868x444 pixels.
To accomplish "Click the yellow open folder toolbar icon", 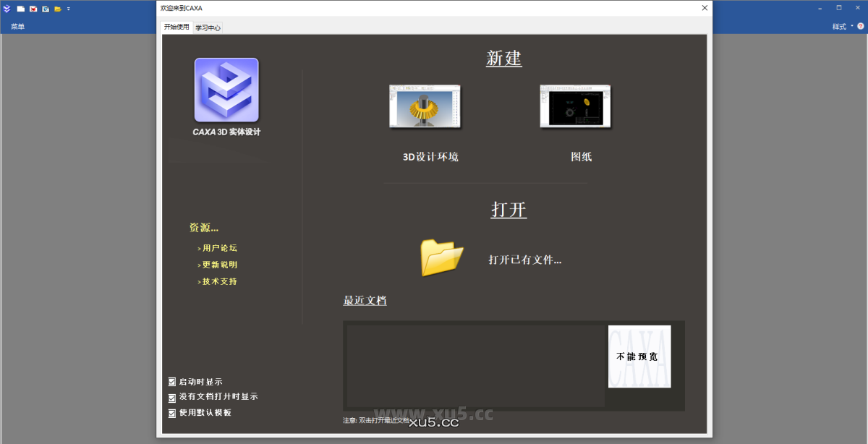I will coord(58,9).
